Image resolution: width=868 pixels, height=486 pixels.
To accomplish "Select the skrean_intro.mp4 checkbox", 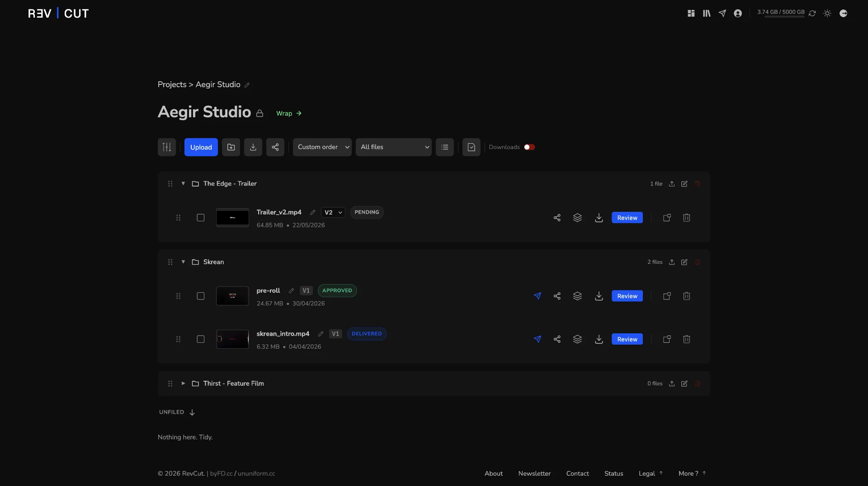I will [201, 339].
